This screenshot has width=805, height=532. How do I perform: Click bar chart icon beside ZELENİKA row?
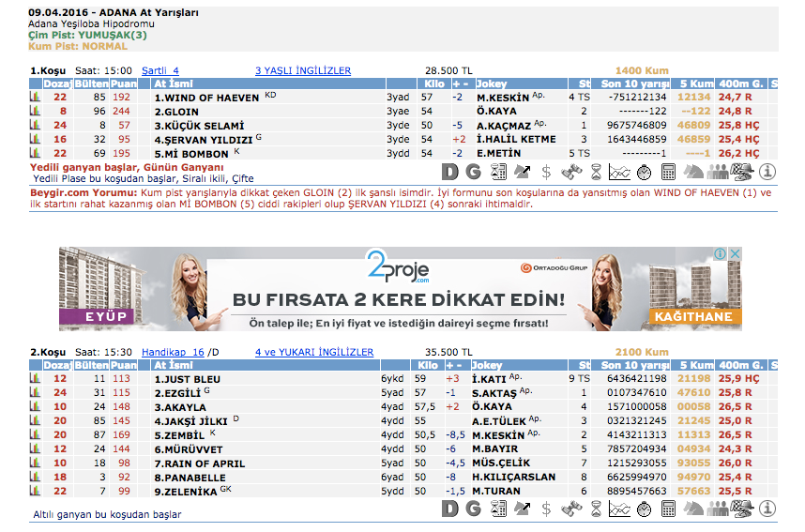[x=35, y=491]
